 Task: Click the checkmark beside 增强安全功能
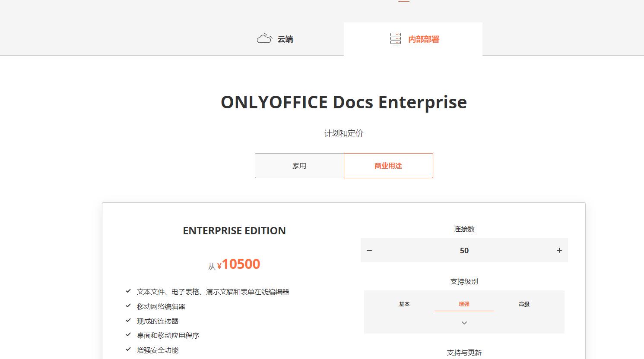[x=128, y=350]
